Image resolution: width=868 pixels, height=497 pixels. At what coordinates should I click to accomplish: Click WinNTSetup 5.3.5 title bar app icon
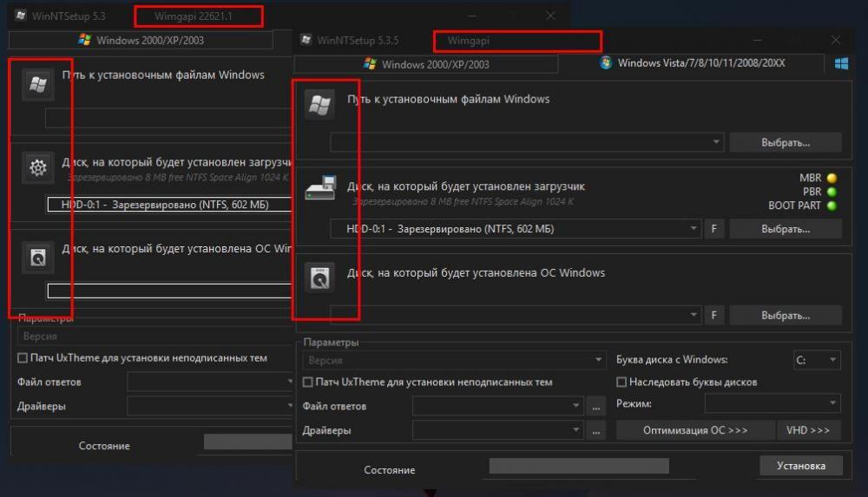click(x=306, y=40)
